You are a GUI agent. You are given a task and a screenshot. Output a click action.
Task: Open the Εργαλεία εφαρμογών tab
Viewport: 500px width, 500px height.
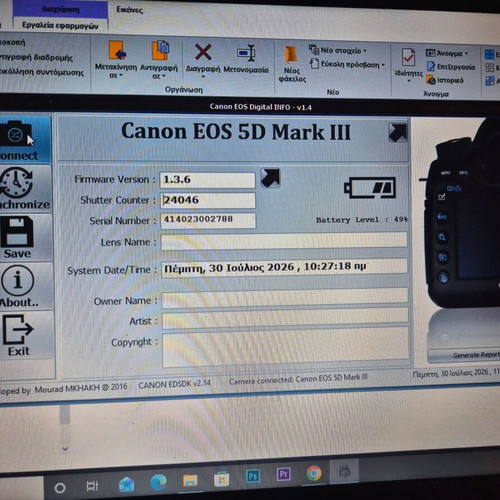[x=60, y=26]
